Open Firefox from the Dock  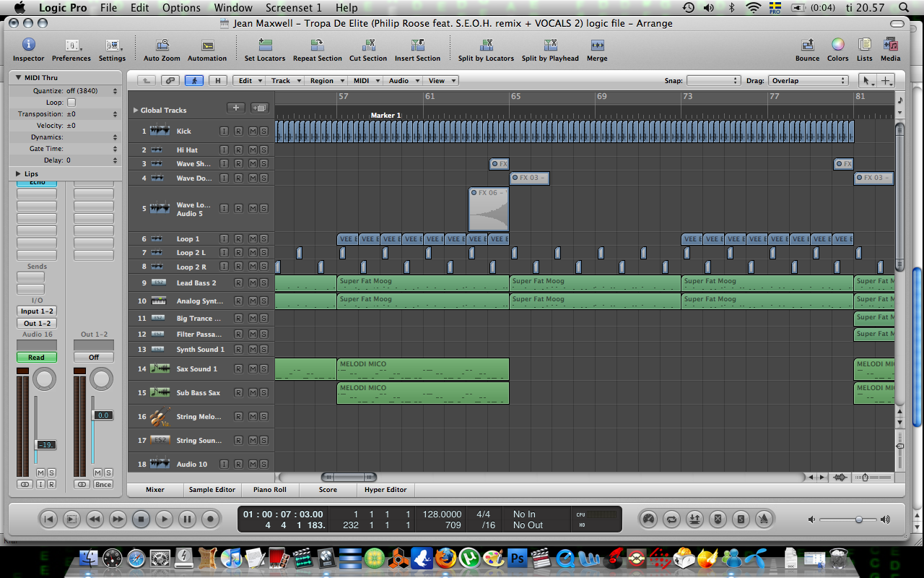coord(445,558)
